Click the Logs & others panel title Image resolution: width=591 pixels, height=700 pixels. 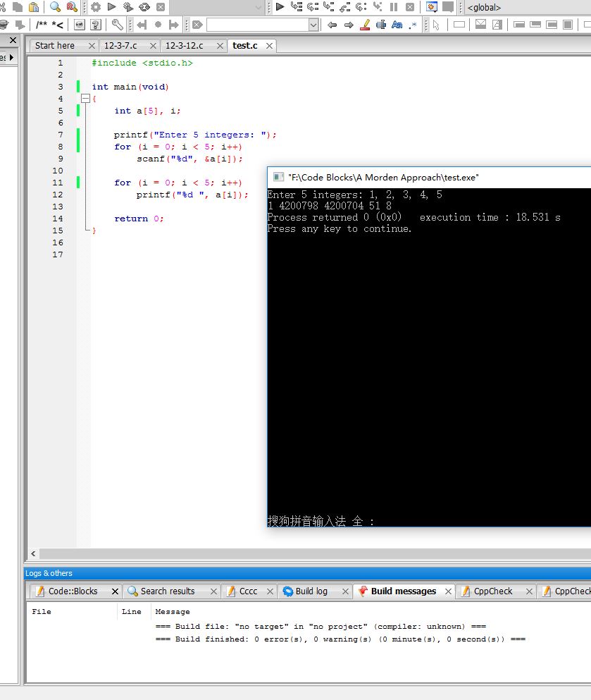point(49,573)
